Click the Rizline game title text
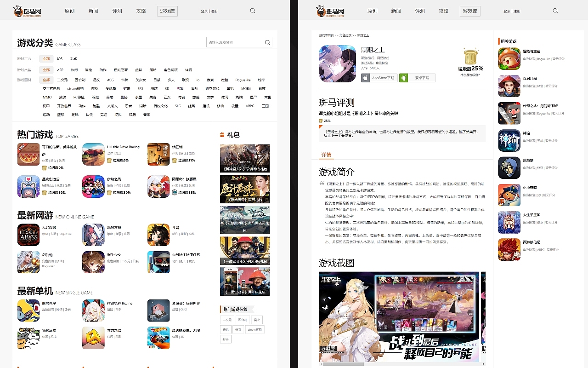This screenshot has width=588, height=368. pyautogui.click(x=119, y=303)
